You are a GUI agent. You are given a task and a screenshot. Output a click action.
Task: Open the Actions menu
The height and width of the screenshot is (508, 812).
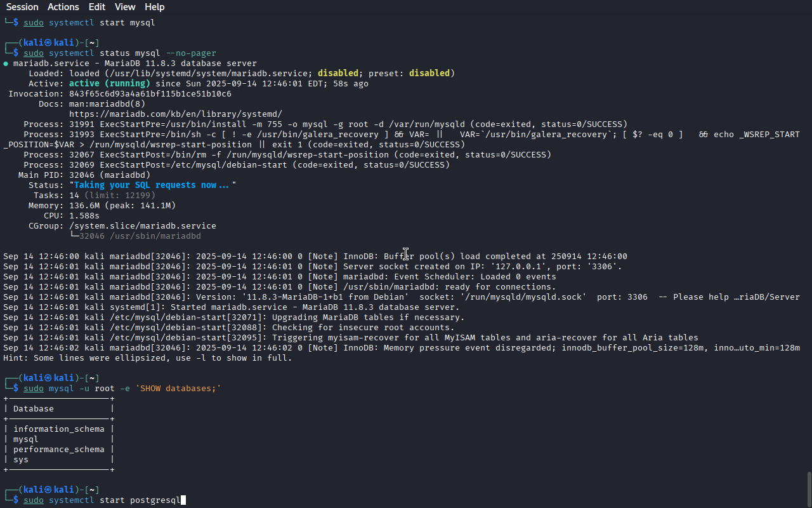pos(63,7)
